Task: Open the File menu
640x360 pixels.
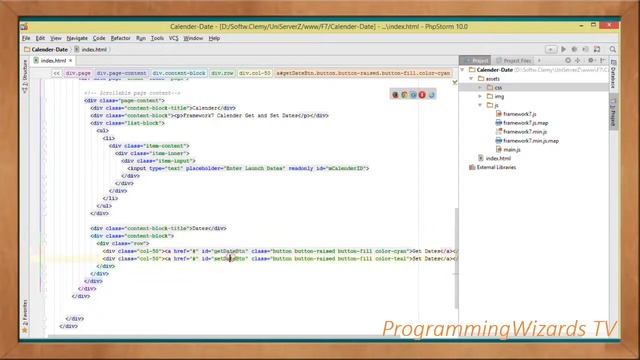Action: (x=26, y=38)
